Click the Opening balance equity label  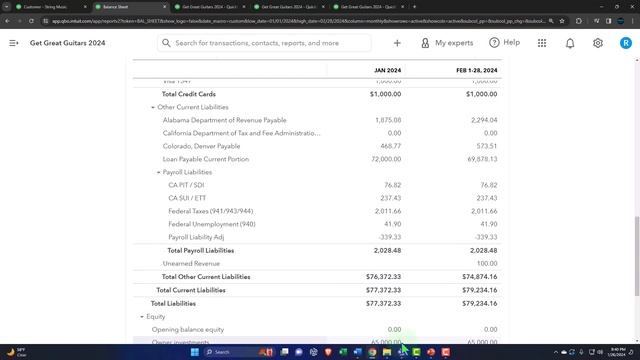point(188,330)
